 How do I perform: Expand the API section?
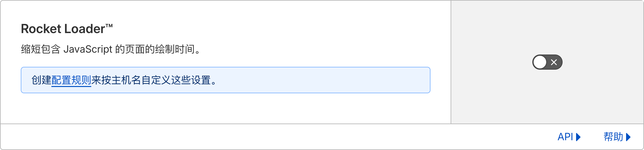(569, 137)
